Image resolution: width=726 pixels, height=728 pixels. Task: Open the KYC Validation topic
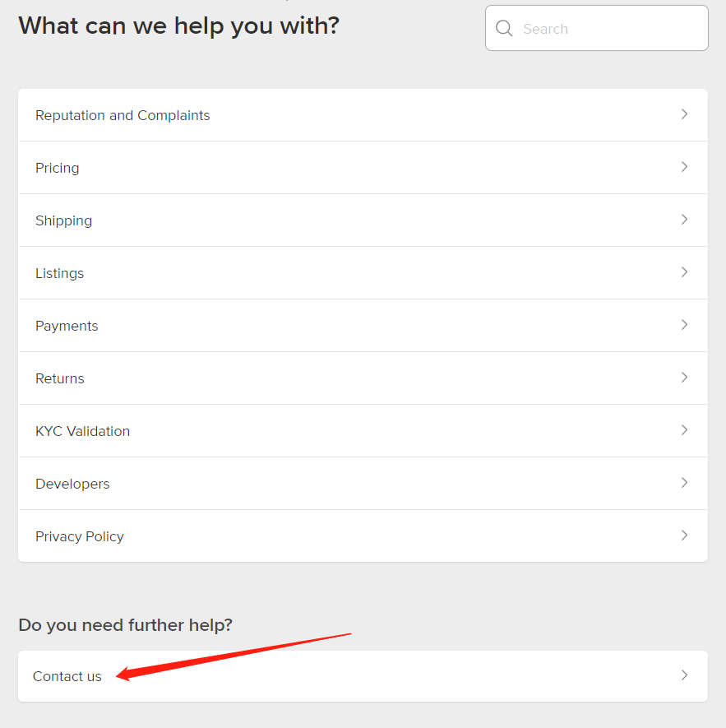coord(82,431)
